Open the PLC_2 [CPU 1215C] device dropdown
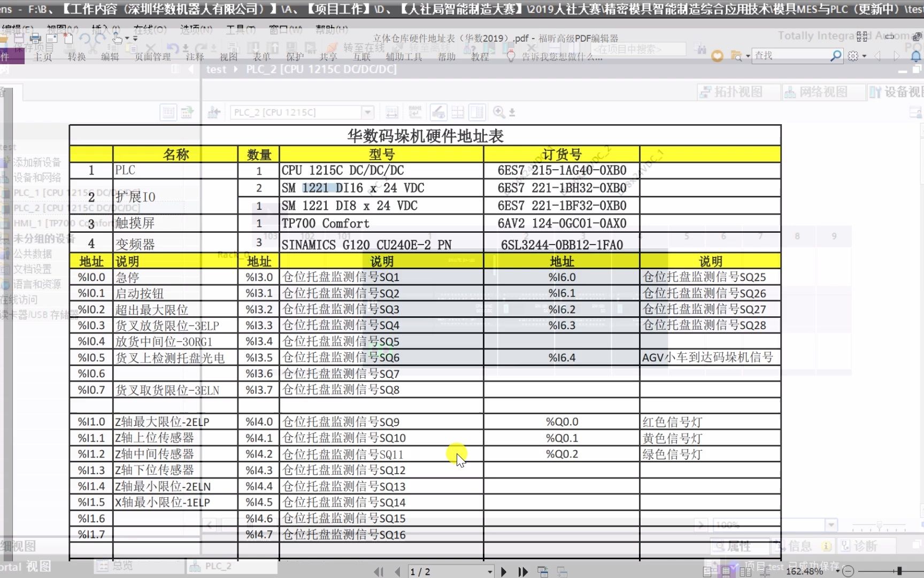Image resolution: width=924 pixels, height=578 pixels. pyautogui.click(x=367, y=112)
